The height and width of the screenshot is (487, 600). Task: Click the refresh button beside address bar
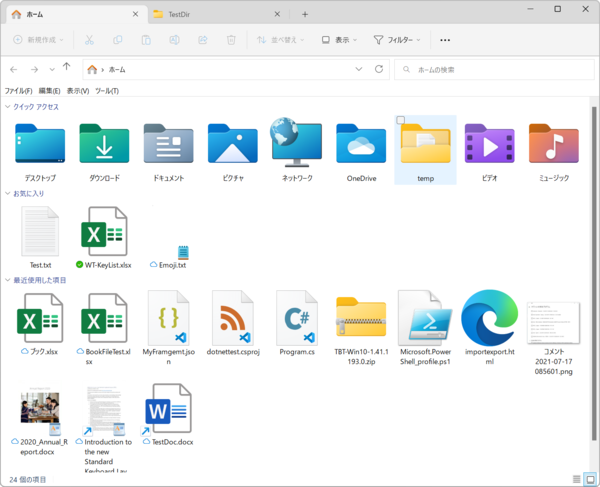coord(379,70)
